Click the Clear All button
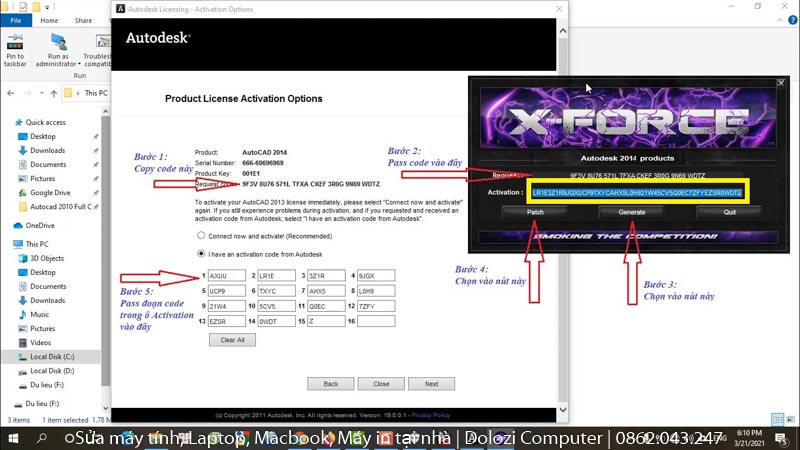 [232, 340]
